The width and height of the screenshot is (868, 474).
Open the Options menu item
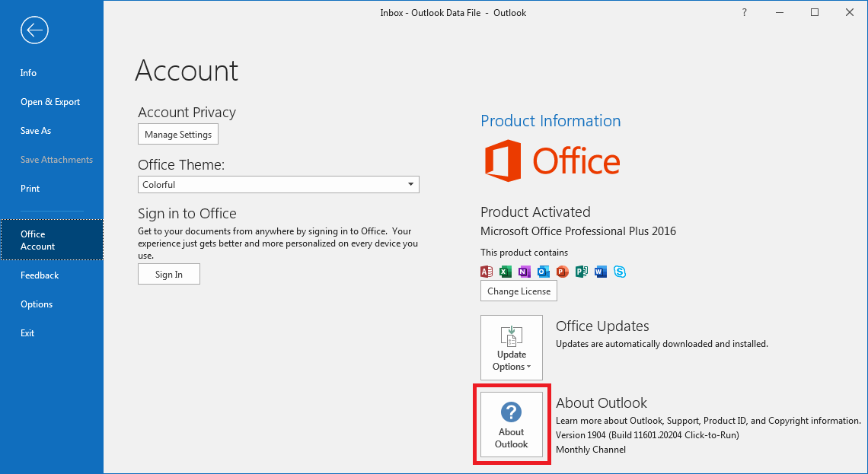37,304
